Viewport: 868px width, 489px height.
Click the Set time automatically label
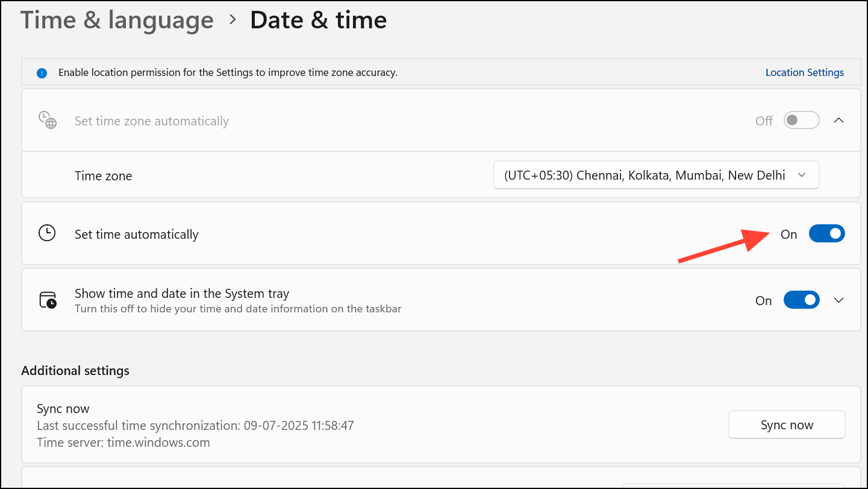[x=136, y=235]
